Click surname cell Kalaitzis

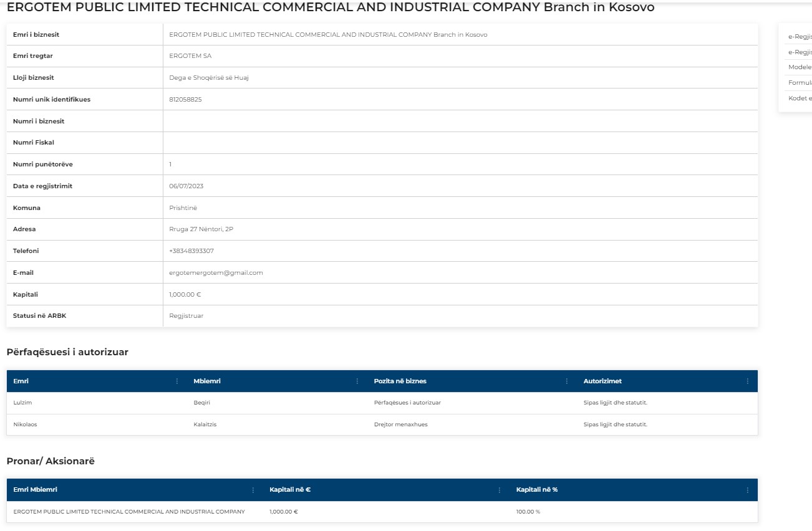pos(205,424)
